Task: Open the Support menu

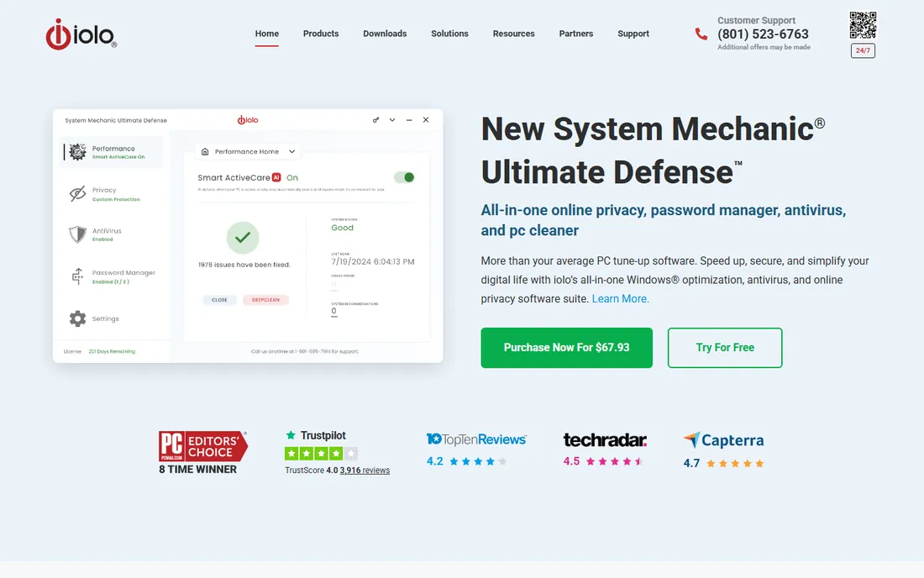Action: 633,34
